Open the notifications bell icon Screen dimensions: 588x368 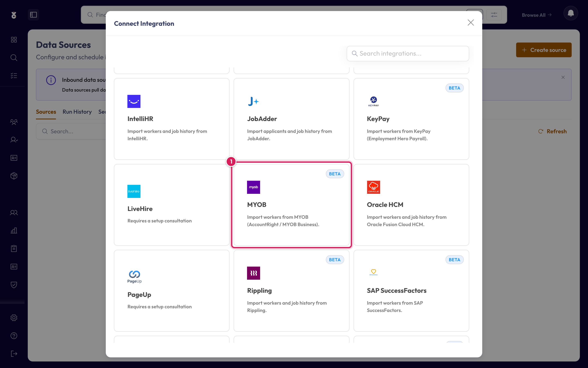pos(570,13)
